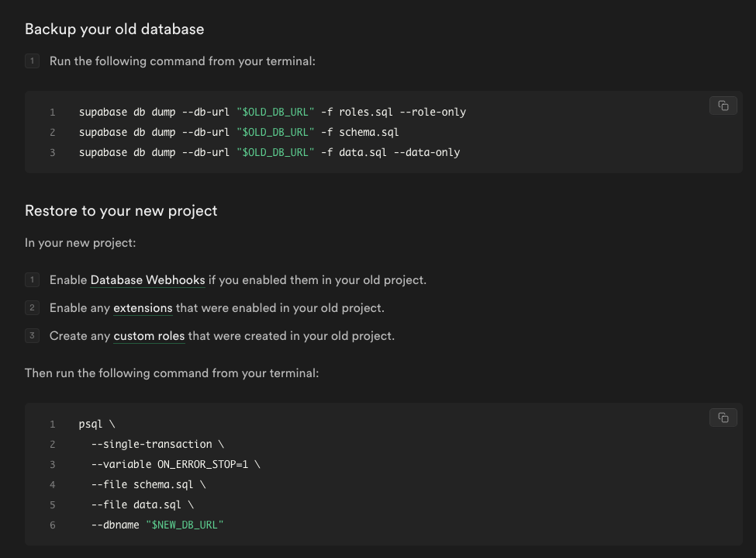The height and width of the screenshot is (558, 756).
Task: Click step 3 badge beside custom roles instruction
Action: (x=32, y=335)
